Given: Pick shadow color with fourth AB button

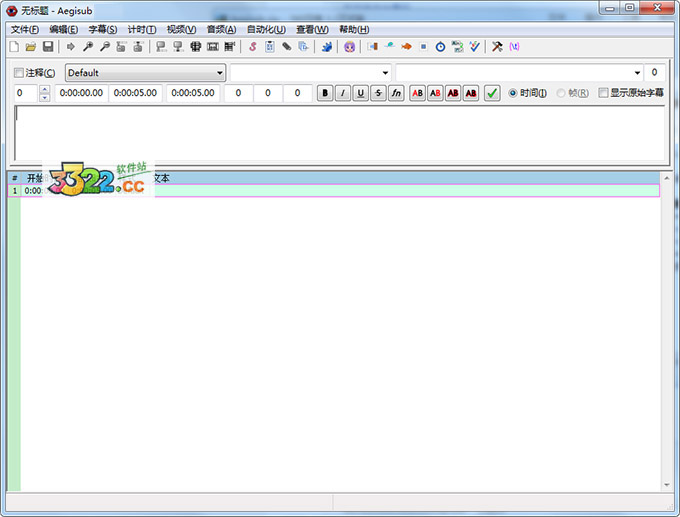Looking at the screenshot, I should coord(471,93).
